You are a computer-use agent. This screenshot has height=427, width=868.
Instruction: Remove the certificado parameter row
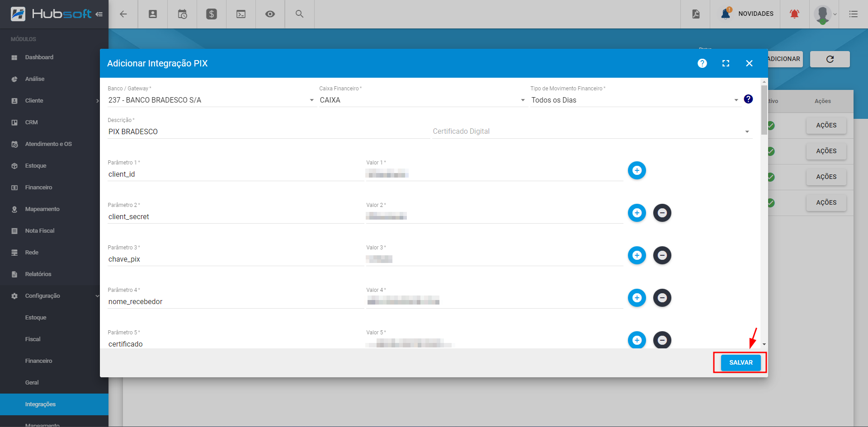(662, 340)
